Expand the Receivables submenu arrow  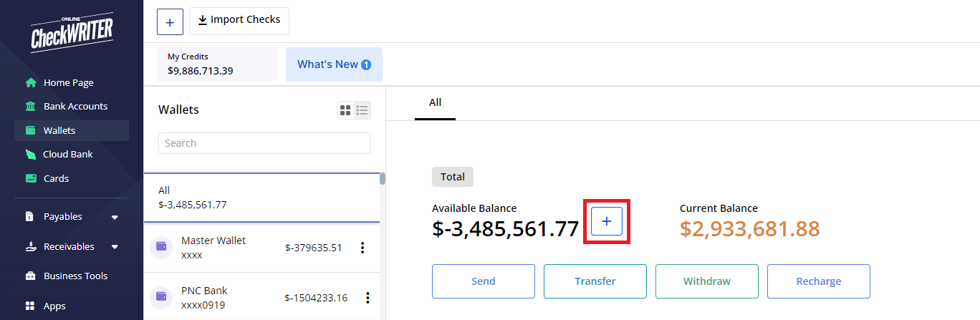tap(115, 247)
